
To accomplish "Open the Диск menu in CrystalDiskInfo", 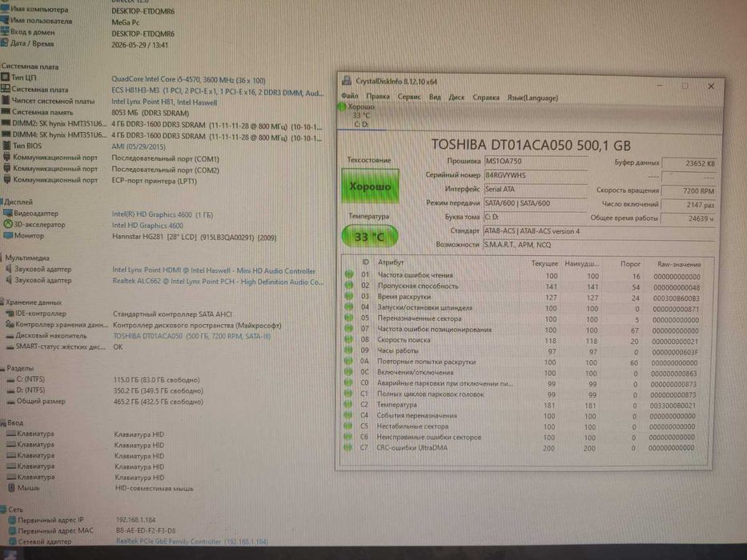I will click(456, 97).
